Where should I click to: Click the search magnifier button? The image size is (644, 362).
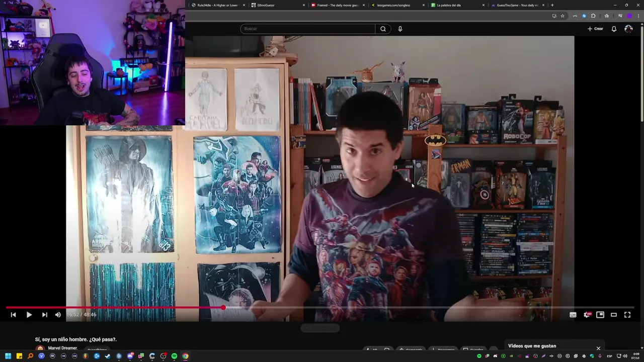(x=383, y=29)
